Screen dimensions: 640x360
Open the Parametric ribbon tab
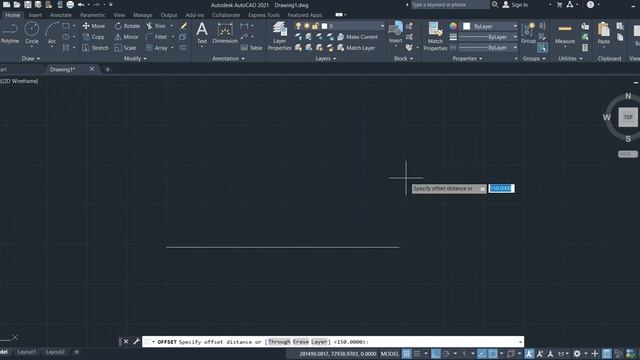(x=93, y=15)
